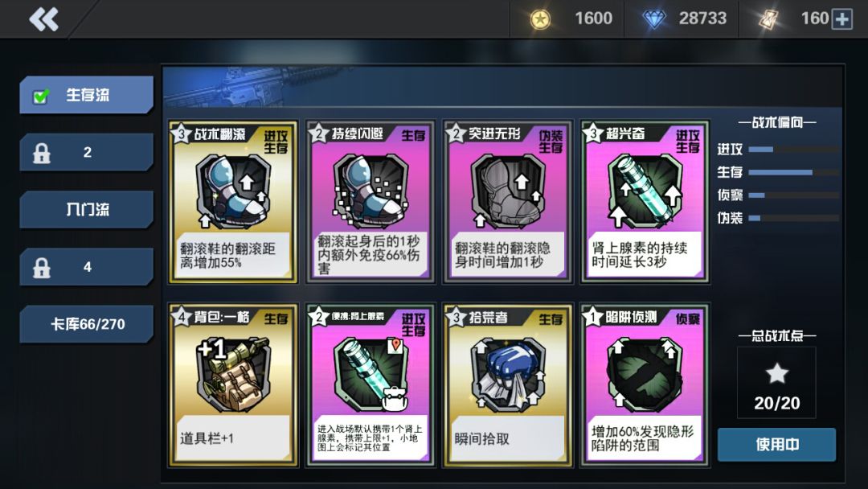Open the 持续闪避 dodge card
Screen dimensions: 868x489
370,202
